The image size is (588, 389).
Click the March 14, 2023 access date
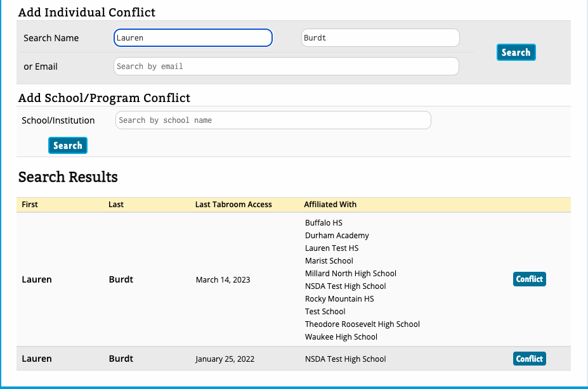click(x=223, y=280)
